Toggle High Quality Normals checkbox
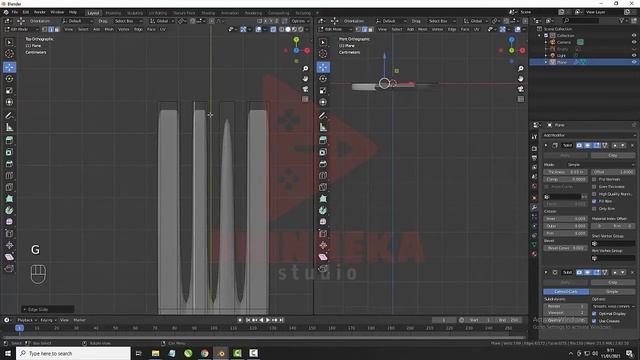The width and height of the screenshot is (640, 360). tap(594, 194)
